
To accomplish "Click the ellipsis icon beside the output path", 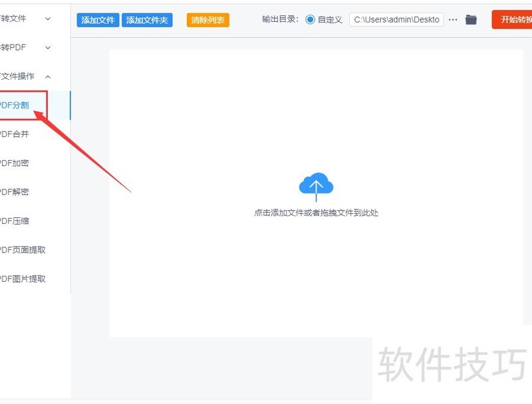I will click(452, 19).
